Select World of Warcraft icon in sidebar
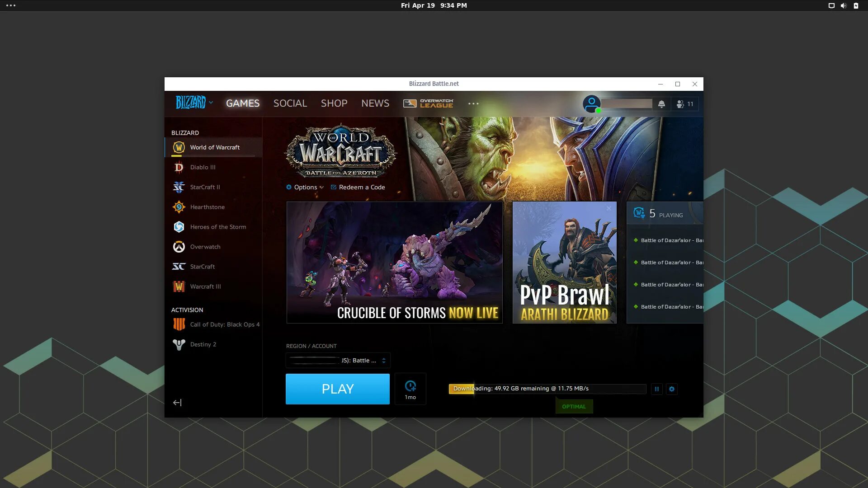The width and height of the screenshot is (868, 488). 179,147
